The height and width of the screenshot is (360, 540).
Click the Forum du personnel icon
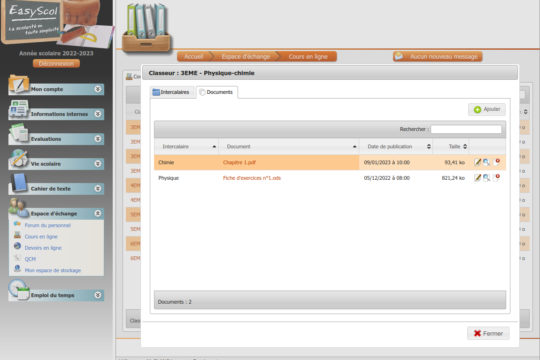17,225
